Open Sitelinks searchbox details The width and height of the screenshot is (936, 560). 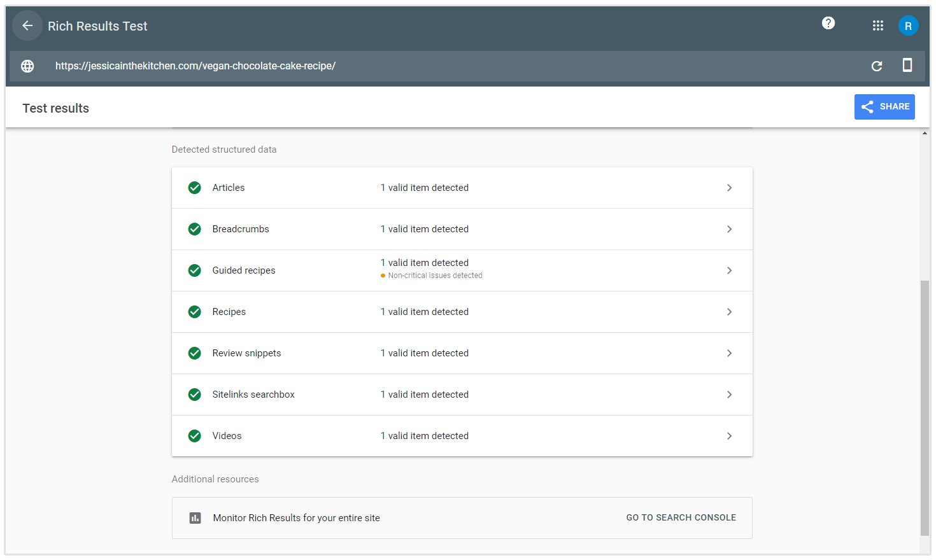[x=462, y=395]
